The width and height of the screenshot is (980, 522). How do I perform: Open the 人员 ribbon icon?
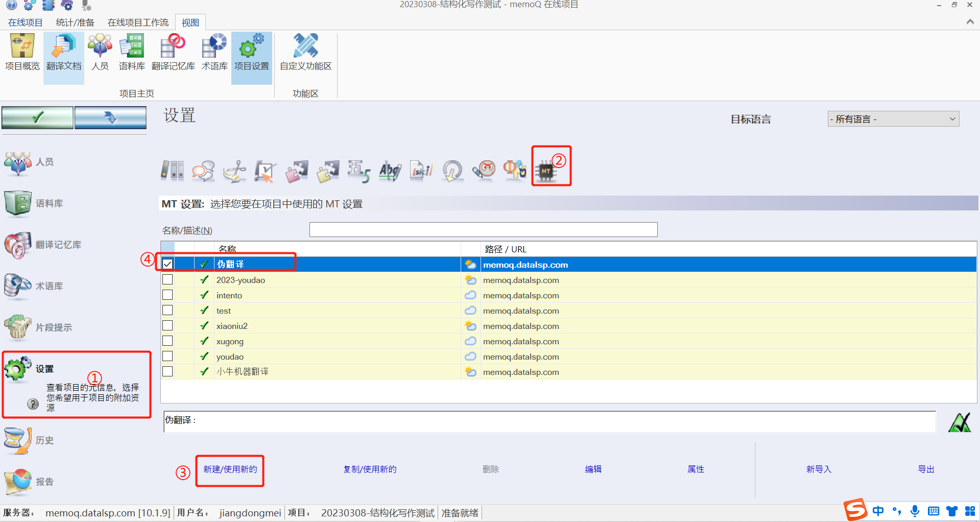tap(100, 53)
